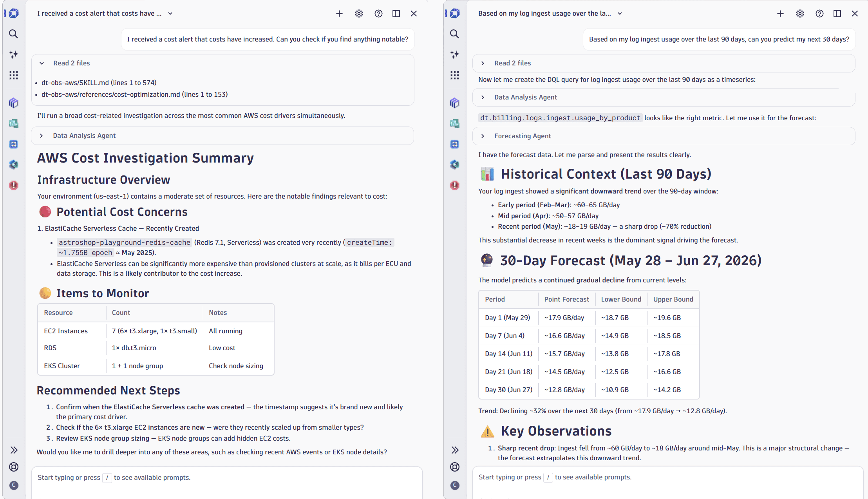Image resolution: width=868 pixels, height=499 pixels.
Task: Open the search icon in left window sidebar
Action: point(13,34)
